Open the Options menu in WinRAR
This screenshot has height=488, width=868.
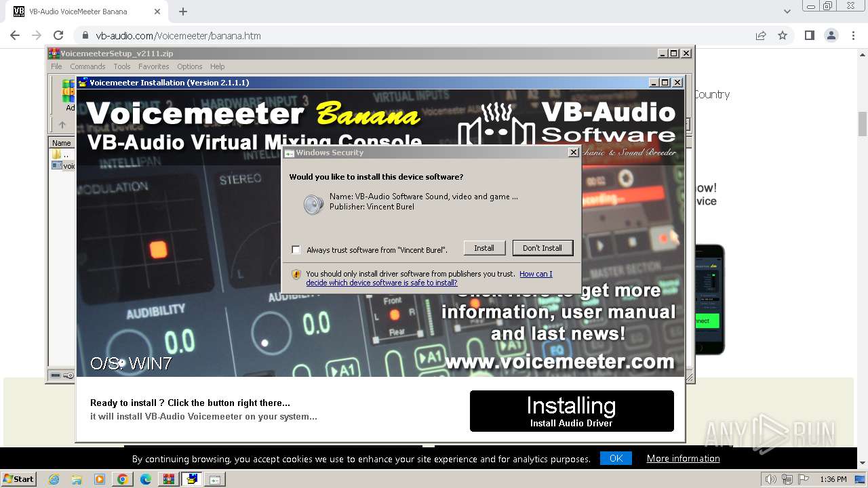(x=190, y=66)
